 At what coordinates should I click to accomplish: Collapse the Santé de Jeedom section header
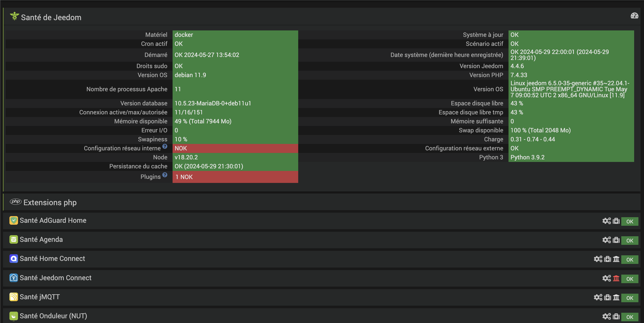pyautogui.click(x=51, y=18)
